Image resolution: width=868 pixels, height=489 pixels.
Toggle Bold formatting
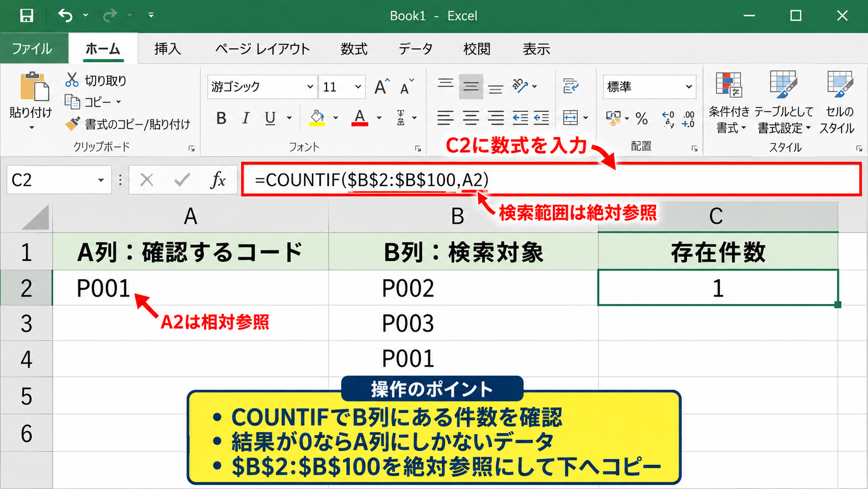pyautogui.click(x=221, y=118)
